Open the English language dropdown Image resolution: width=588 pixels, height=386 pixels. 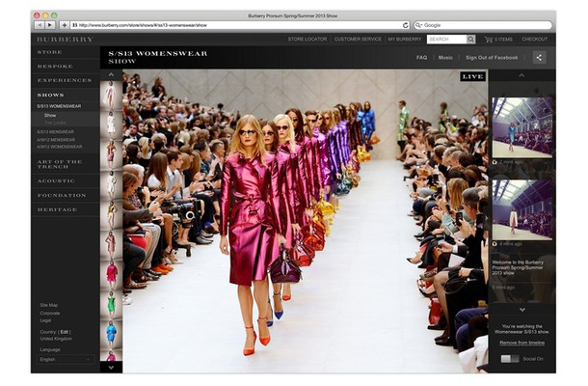65,359
